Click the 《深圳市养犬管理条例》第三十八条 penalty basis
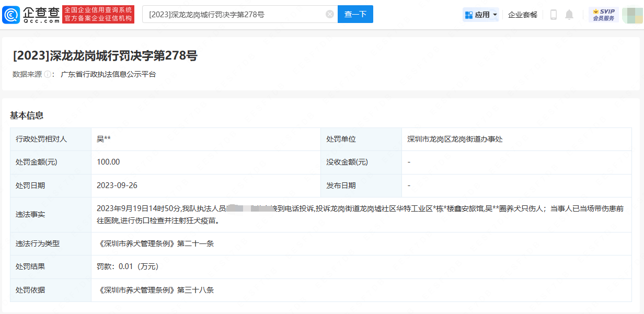This screenshot has height=314, width=644. coord(155,290)
